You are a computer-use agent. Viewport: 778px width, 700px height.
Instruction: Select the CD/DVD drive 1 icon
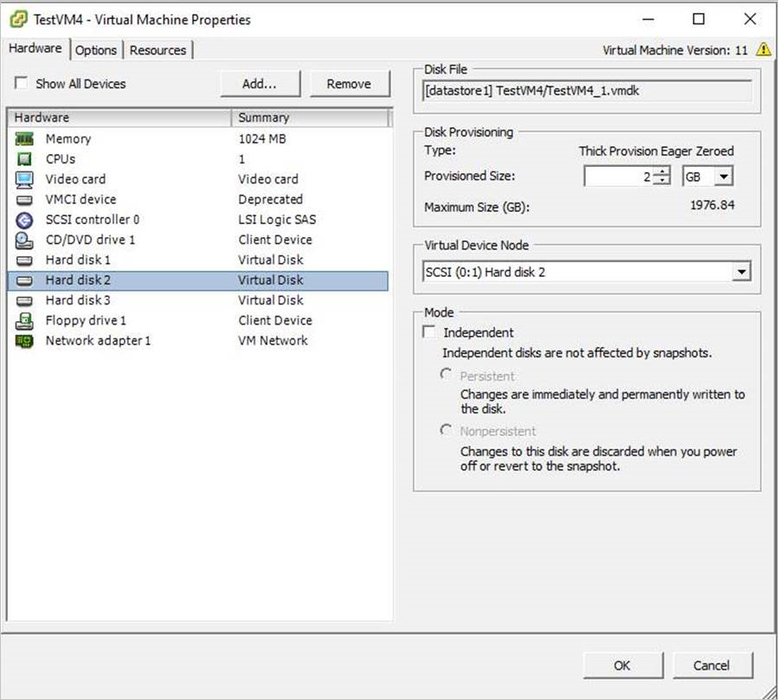24,240
